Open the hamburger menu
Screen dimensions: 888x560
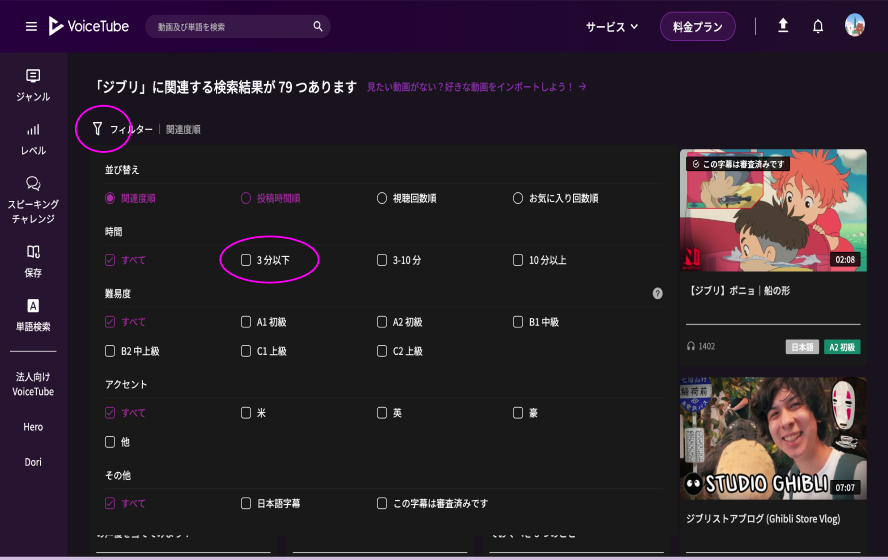coord(31,27)
